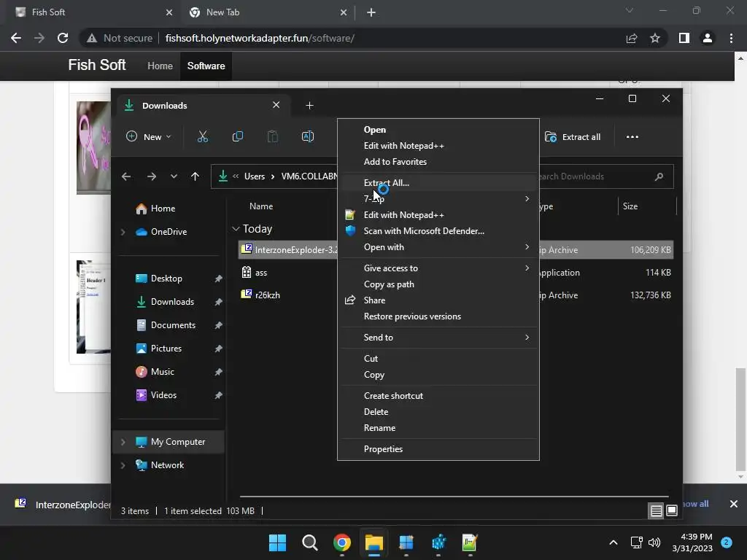
Task: Reload the Fish Soft page
Action: pyautogui.click(x=63, y=38)
